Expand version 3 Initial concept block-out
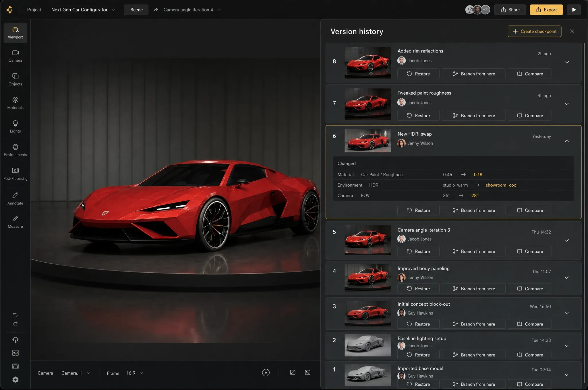This screenshot has width=588, height=390. pyautogui.click(x=566, y=313)
